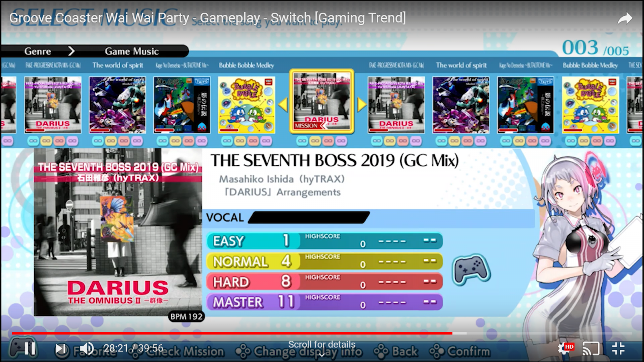The image size is (644, 362).
Task: Open the Game Music category
Action: coord(132,51)
